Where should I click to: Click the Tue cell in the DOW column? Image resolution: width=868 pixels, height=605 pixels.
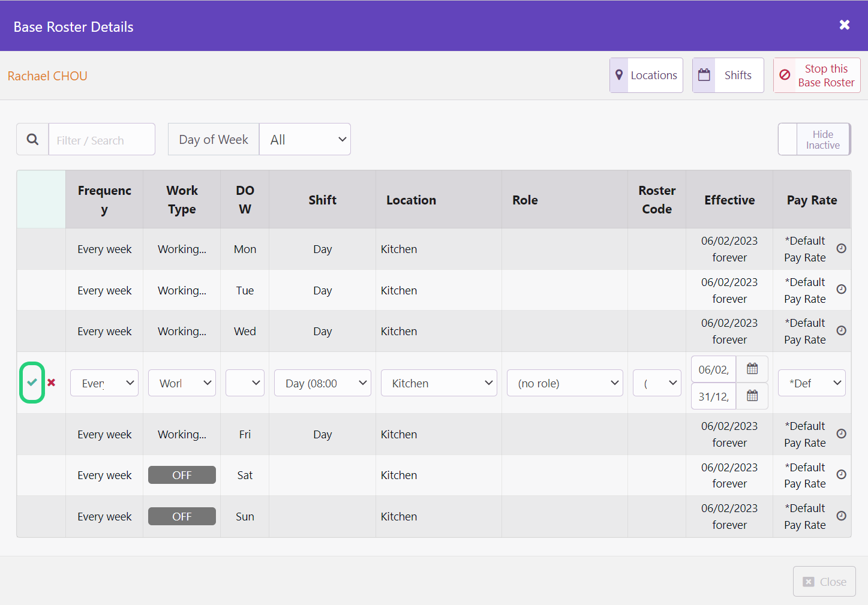(245, 290)
